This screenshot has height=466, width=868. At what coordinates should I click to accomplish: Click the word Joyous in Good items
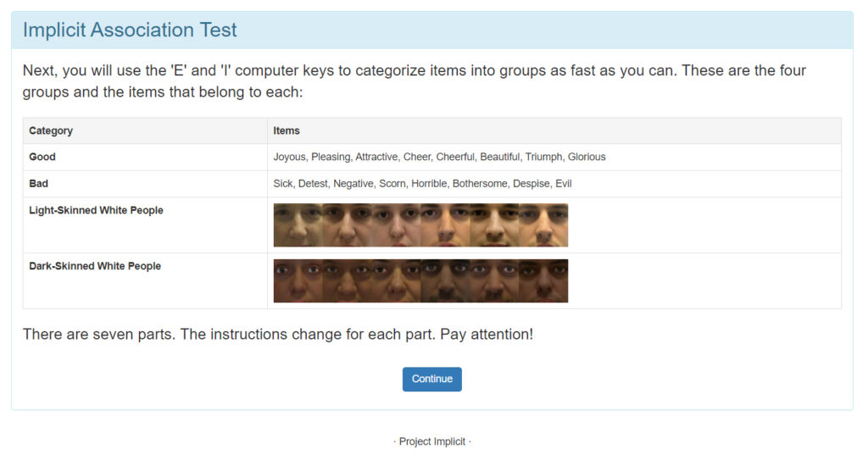point(289,157)
